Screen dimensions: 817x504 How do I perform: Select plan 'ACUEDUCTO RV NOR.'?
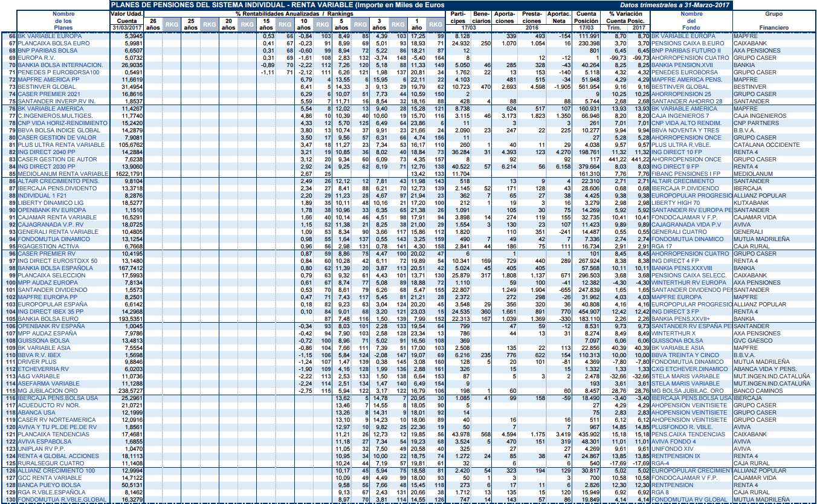click(x=48, y=405)
